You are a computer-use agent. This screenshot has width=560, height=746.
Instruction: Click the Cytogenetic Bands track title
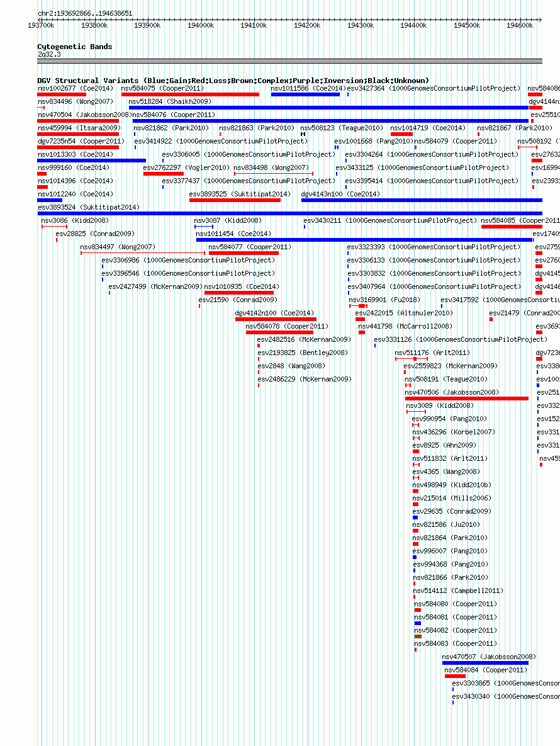pos(75,47)
